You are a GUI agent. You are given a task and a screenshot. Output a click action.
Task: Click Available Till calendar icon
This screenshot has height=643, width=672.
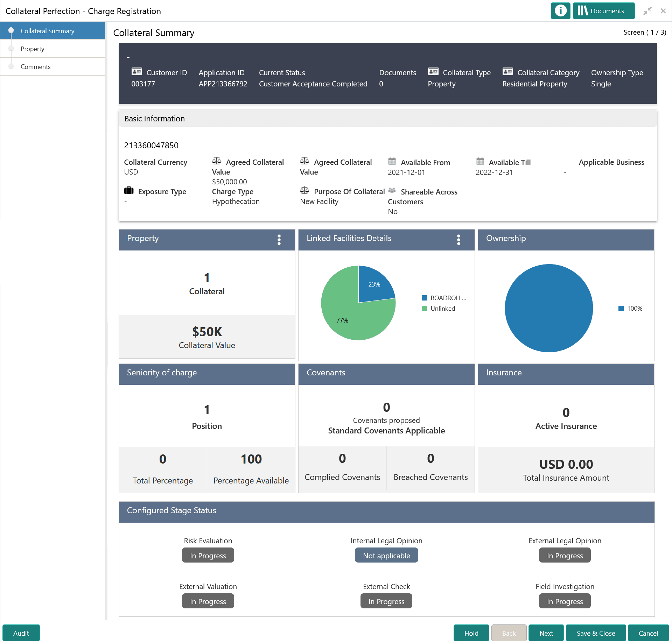click(480, 161)
